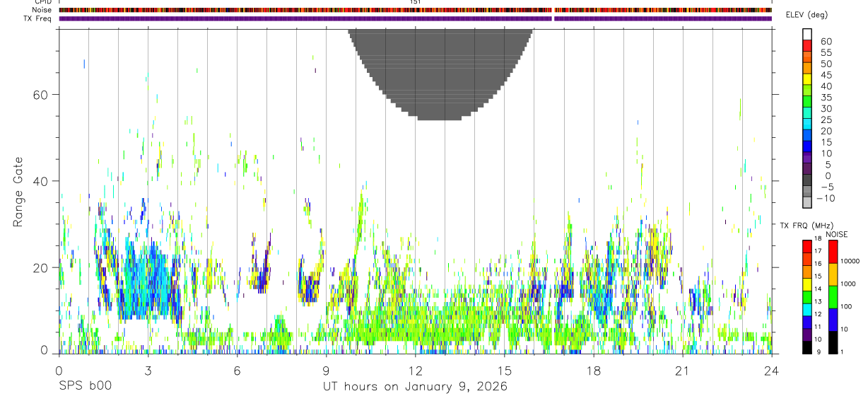Click the '18' value on TX FRQ legend
The width and height of the screenshot is (868, 401).
[x=819, y=238]
